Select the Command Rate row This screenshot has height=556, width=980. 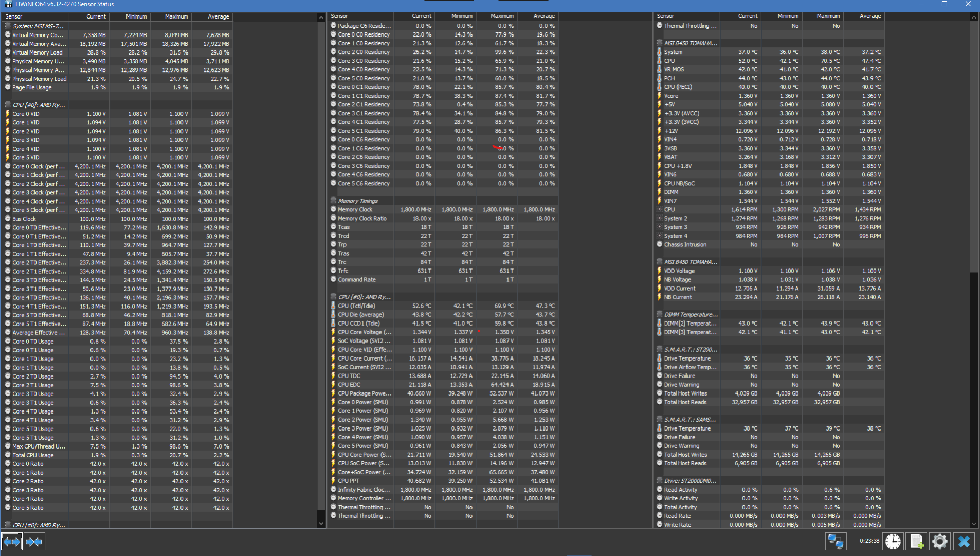click(x=443, y=279)
